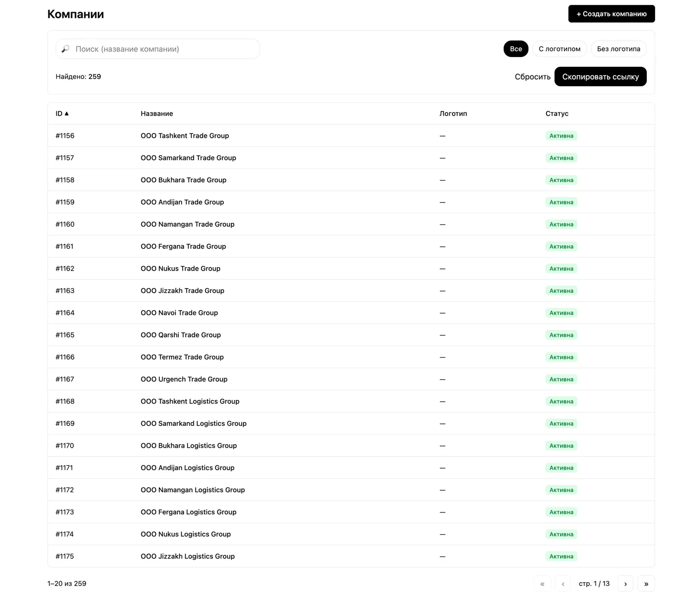Sort by 'Логотип' column header
The image size is (700, 605).
pos(453,113)
